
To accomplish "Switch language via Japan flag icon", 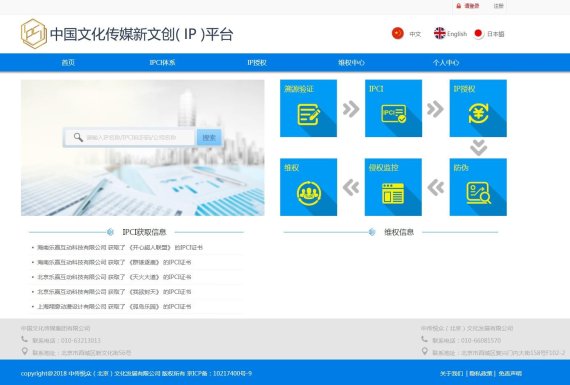I will pos(478,34).
